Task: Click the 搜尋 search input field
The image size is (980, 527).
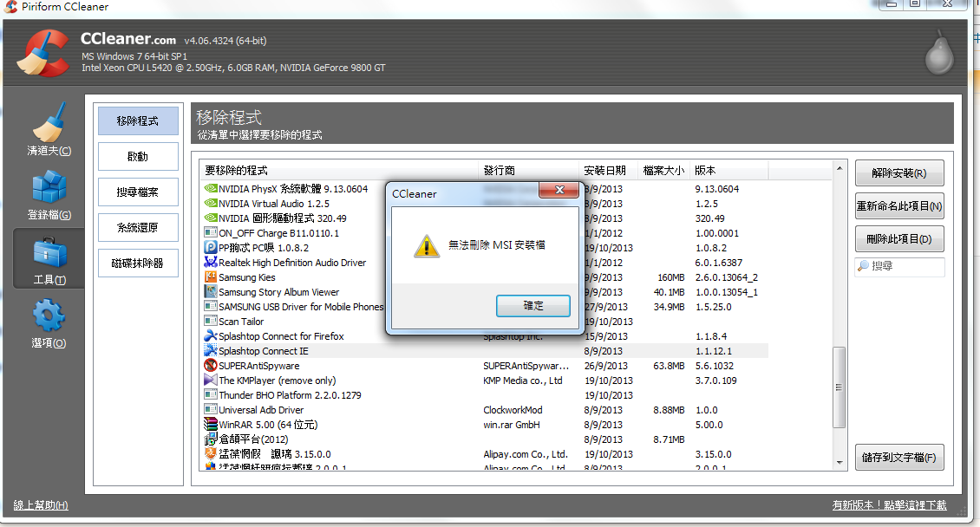Action: coord(899,266)
